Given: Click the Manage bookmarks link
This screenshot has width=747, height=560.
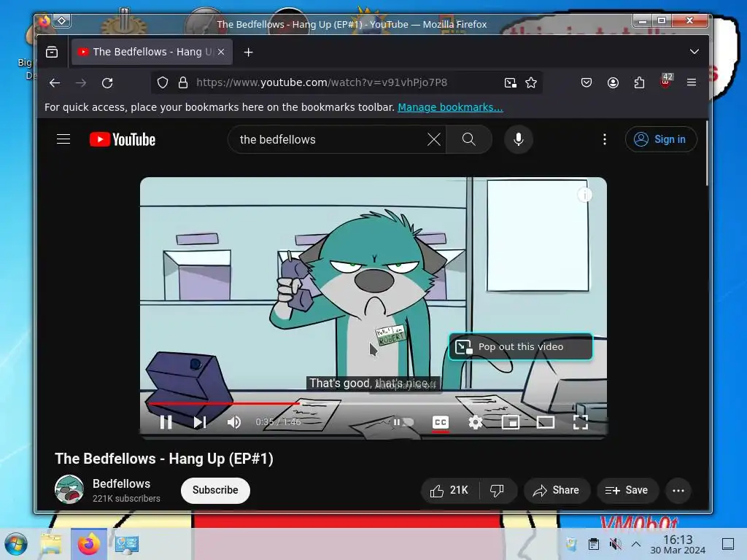Looking at the screenshot, I should click(450, 107).
